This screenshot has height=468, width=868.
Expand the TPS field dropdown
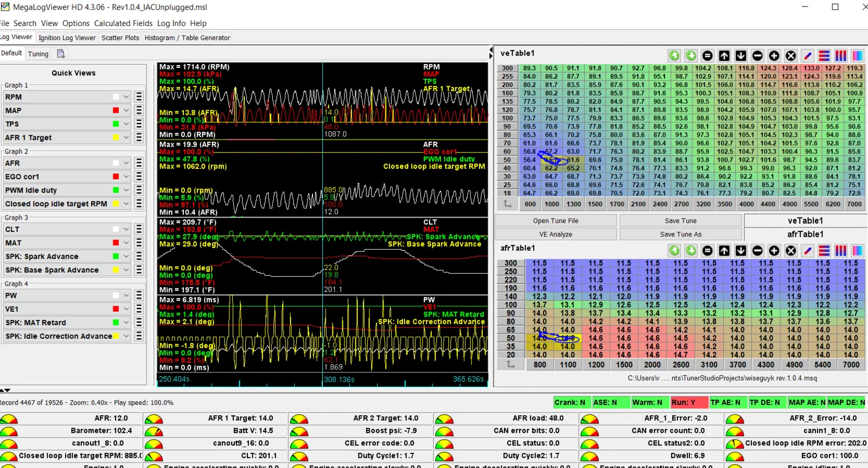126,124
